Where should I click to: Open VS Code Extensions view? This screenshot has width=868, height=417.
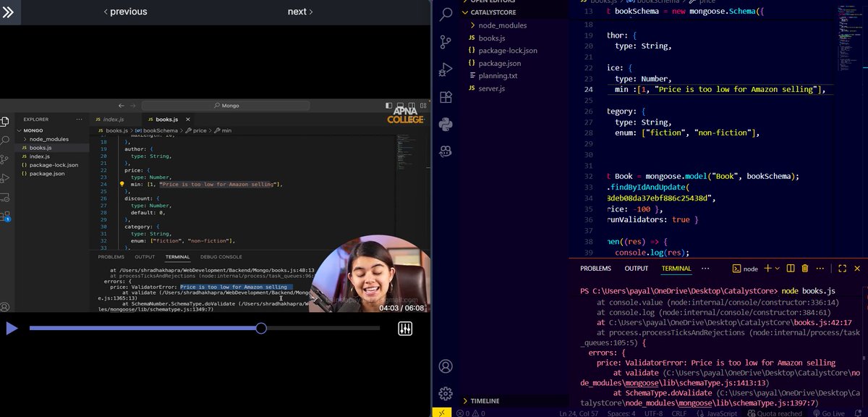(x=446, y=97)
